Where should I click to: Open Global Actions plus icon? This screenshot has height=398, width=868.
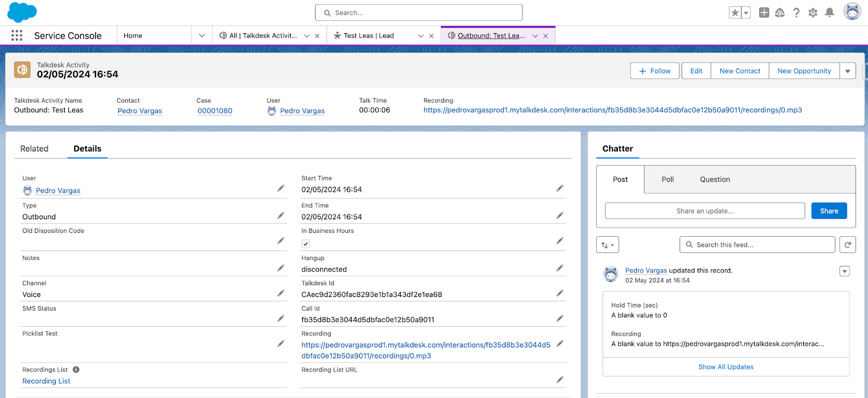pos(764,12)
